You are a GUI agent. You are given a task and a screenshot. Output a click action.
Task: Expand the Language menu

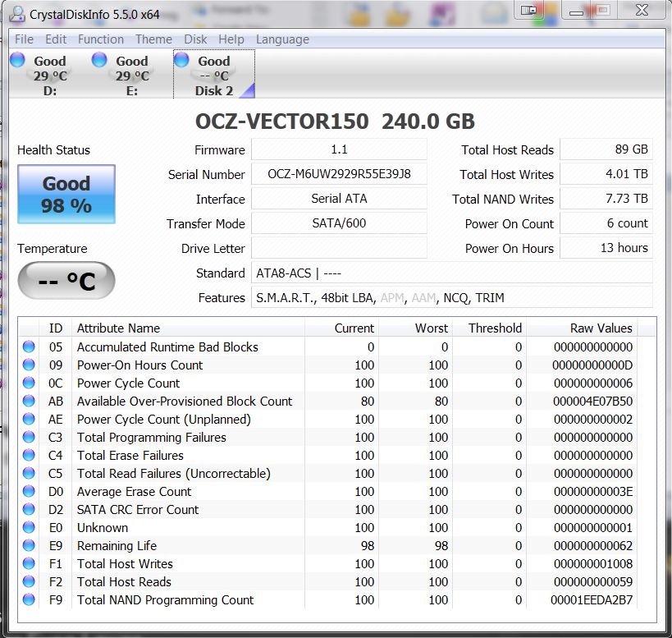click(282, 39)
